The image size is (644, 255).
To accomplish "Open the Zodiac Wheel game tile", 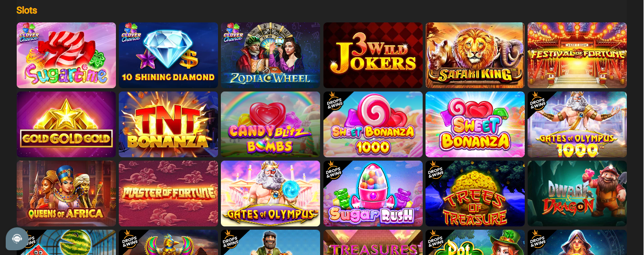I will pos(270,55).
